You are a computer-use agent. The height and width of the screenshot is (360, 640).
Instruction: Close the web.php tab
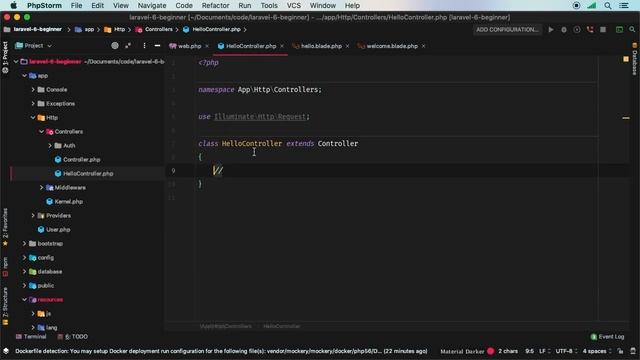(x=207, y=46)
